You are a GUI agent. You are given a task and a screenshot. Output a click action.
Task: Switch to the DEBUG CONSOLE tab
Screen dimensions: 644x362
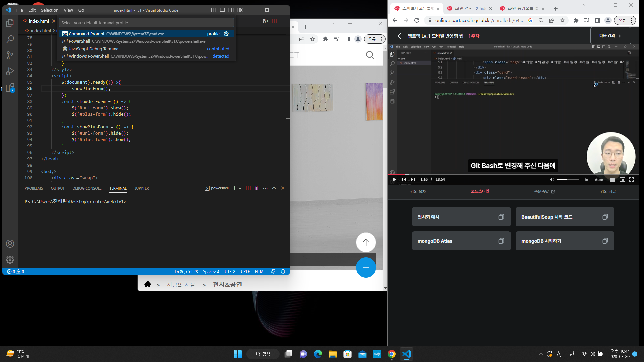click(87, 188)
